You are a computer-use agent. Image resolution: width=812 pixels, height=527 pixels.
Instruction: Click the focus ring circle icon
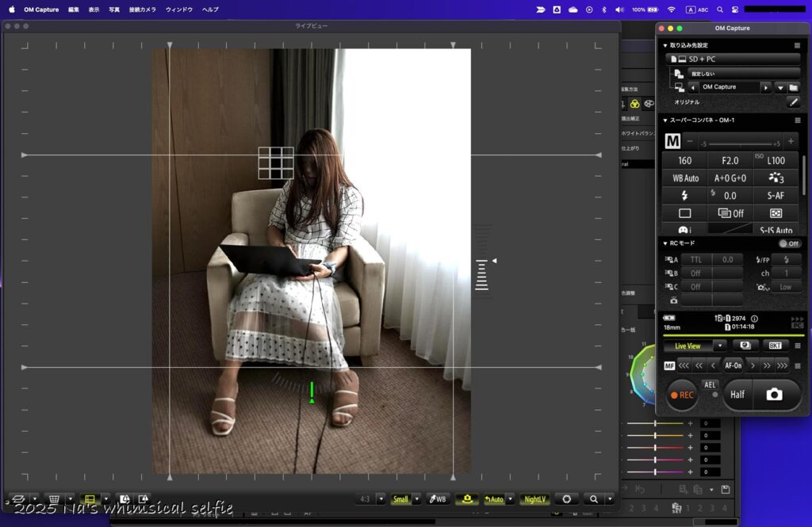click(566, 499)
